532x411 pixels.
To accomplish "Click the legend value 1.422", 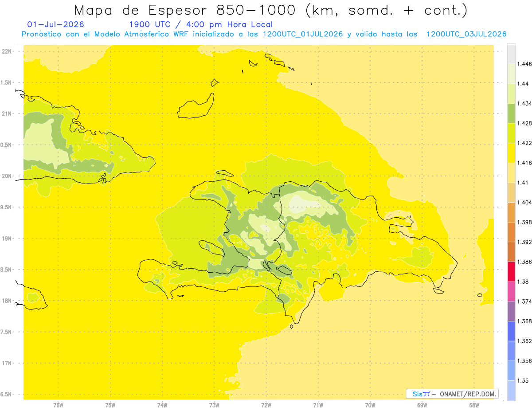I will click(525, 143).
